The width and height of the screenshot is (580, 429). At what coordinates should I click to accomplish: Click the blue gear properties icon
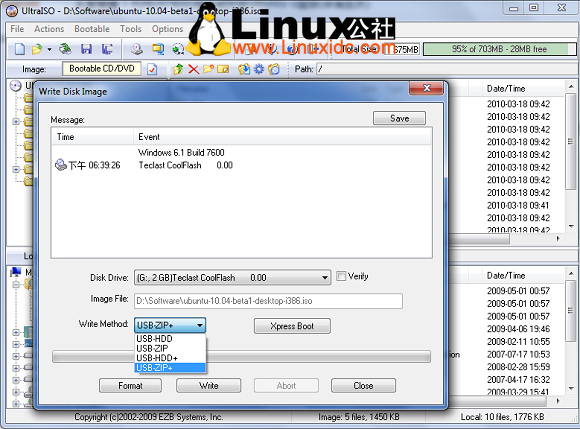pyautogui.click(x=259, y=69)
